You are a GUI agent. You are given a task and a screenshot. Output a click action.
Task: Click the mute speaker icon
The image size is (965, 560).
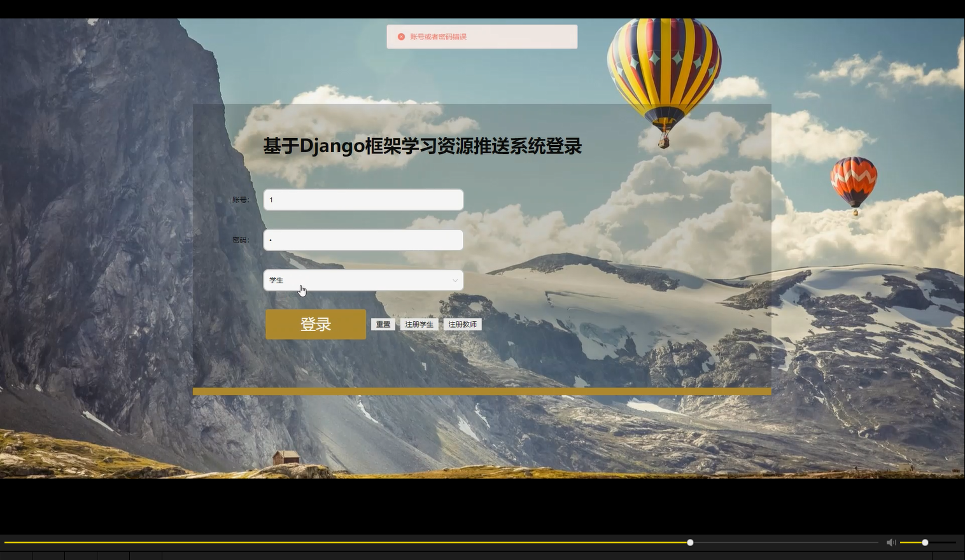(891, 542)
